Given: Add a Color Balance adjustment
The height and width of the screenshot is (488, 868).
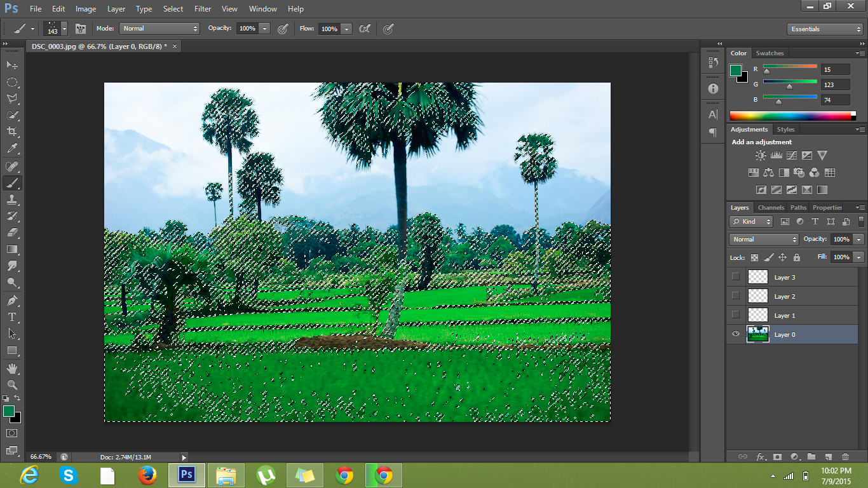Looking at the screenshot, I should coord(769,172).
